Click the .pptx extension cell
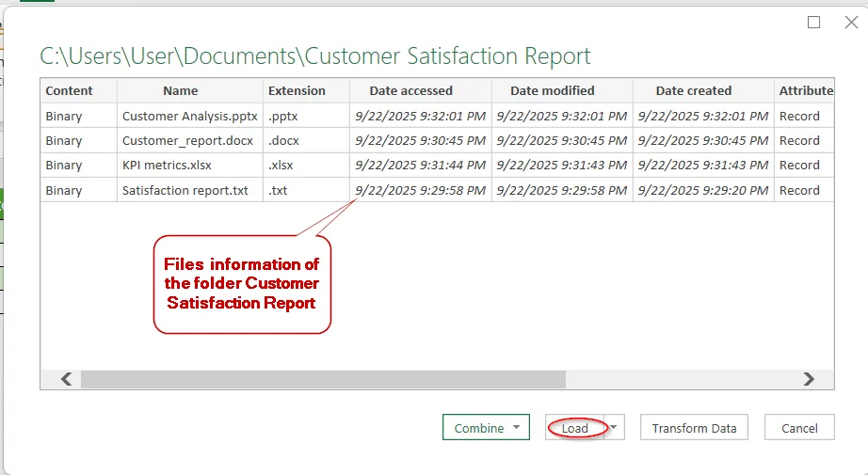Image resolution: width=868 pixels, height=475 pixels. (x=306, y=116)
